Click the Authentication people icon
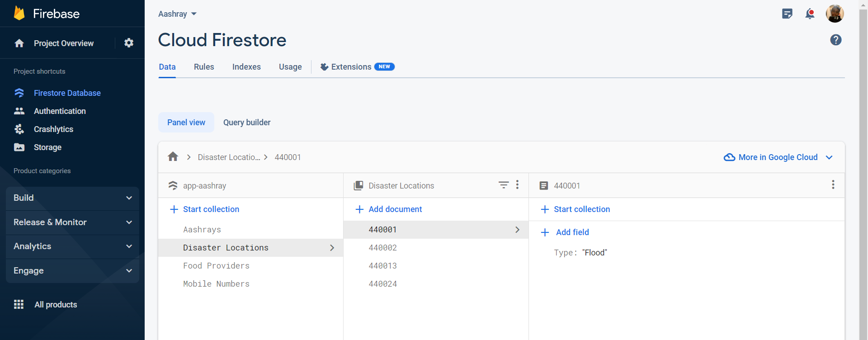Viewport: 868px width, 340px height. click(19, 111)
